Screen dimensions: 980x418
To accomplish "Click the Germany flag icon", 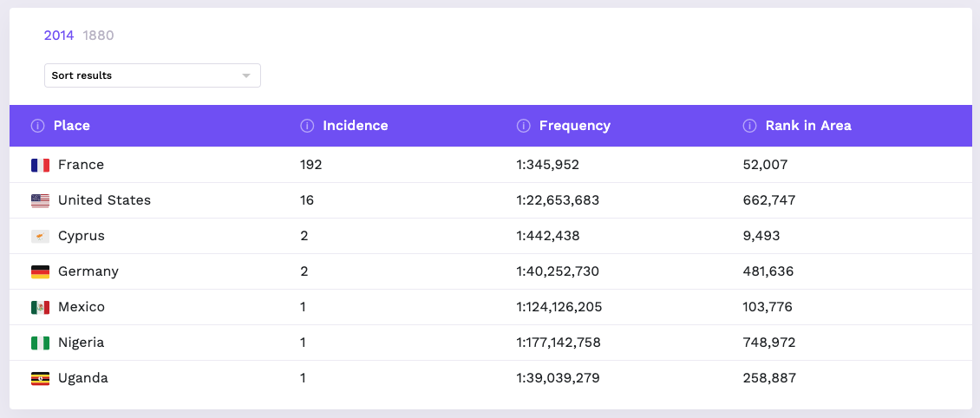I will pyautogui.click(x=40, y=271).
